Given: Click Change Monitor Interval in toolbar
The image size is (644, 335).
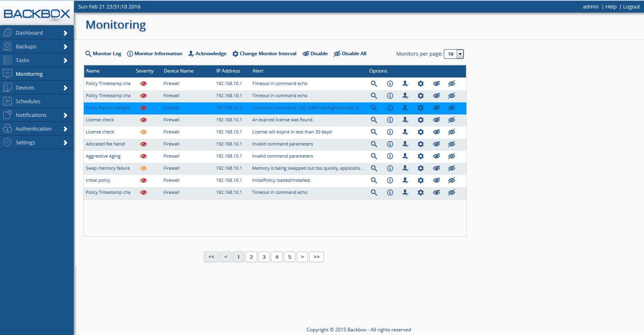Looking at the screenshot, I should tap(264, 54).
